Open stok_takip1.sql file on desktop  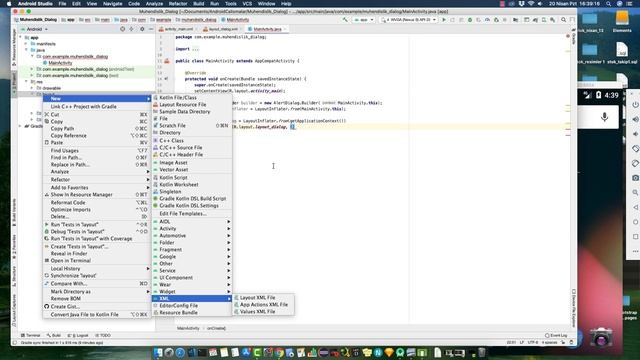pyautogui.click(x=622, y=54)
